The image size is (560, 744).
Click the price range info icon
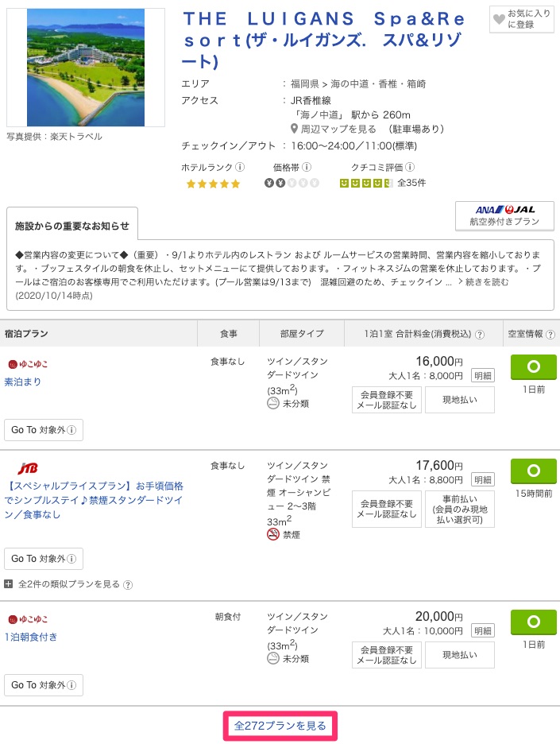point(307,168)
